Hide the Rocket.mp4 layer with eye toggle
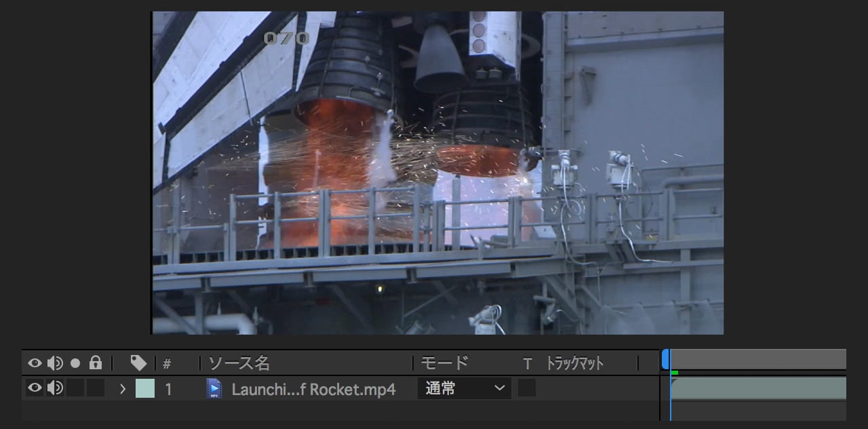Image resolution: width=868 pixels, height=429 pixels. coord(35,388)
